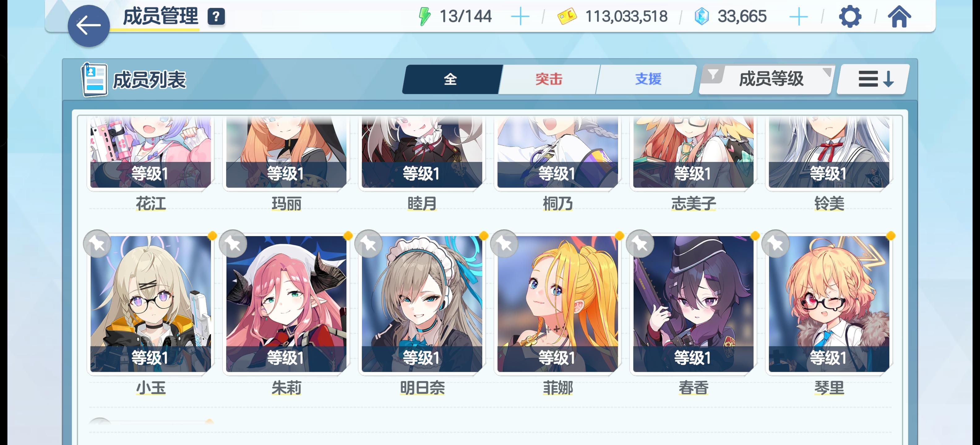Open 菲娜's character thumbnail
The height and width of the screenshot is (445, 980).
click(557, 304)
